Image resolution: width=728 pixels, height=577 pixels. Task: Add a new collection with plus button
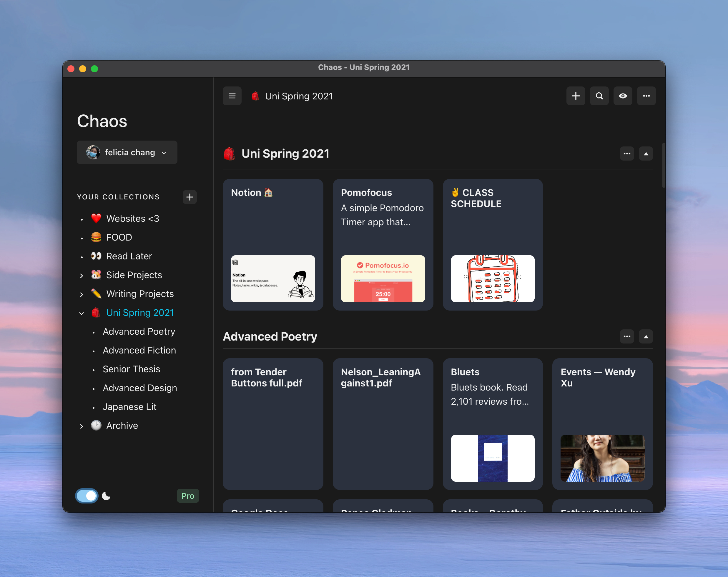(x=190, y=197)
